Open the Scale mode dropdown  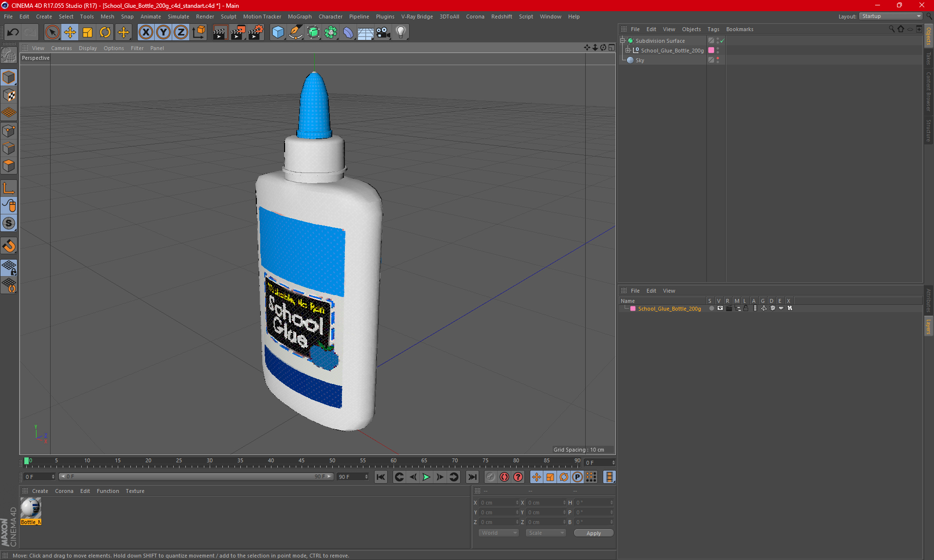pyautogui.click(x=546, y=533)
